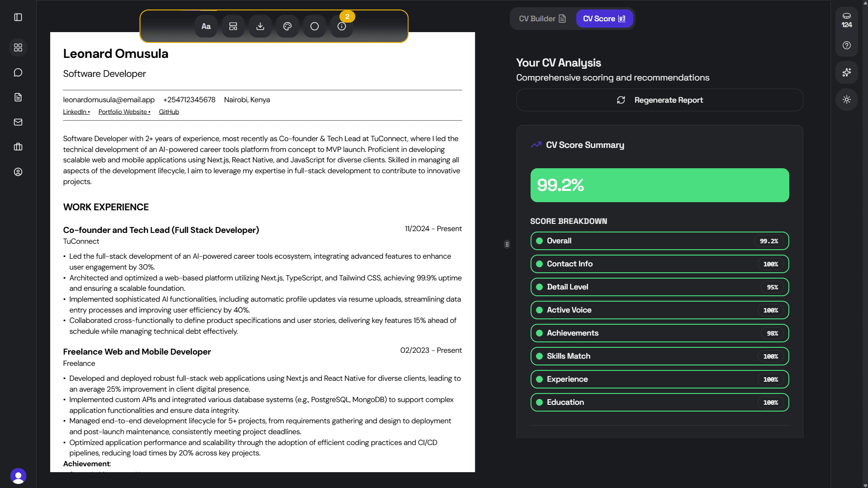This screenshot has width=868, height=488.
Task: Expand the Achievements score row
Action: 659,333
